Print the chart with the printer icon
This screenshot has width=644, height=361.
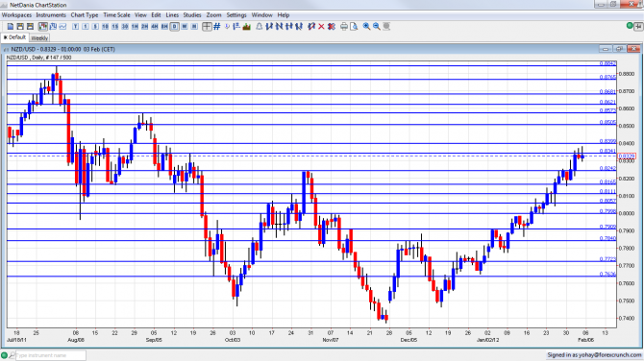pos(344,26)
